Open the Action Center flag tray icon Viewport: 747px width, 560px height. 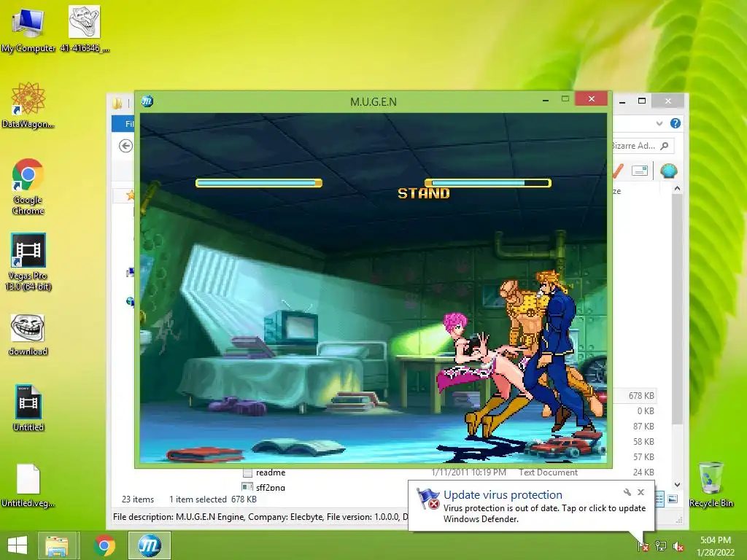pyautogui.click(x=643, y=545)
